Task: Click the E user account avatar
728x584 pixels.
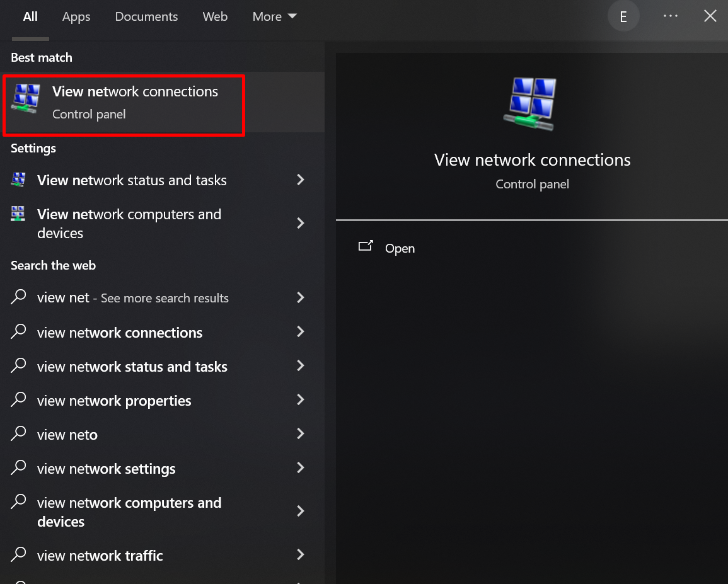Action: (623, 17)
